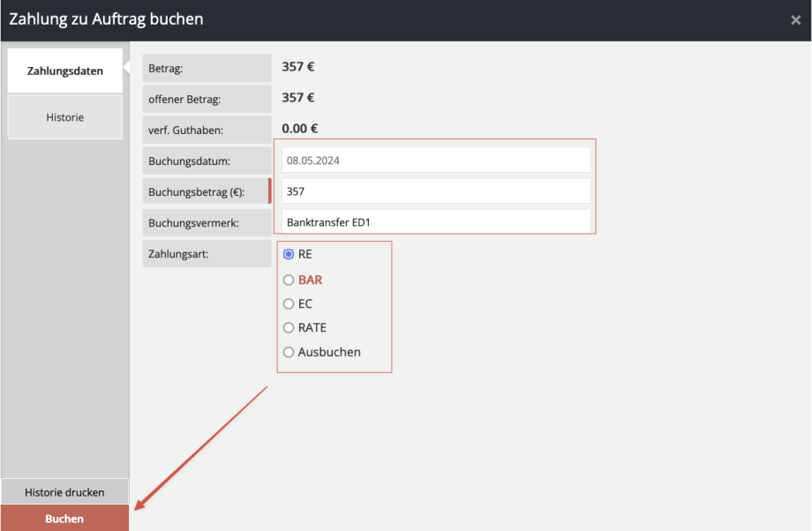Open the Historie tab
Image resolution: width=812 pixels, height=531 pixels.
(x=65, y=116)
